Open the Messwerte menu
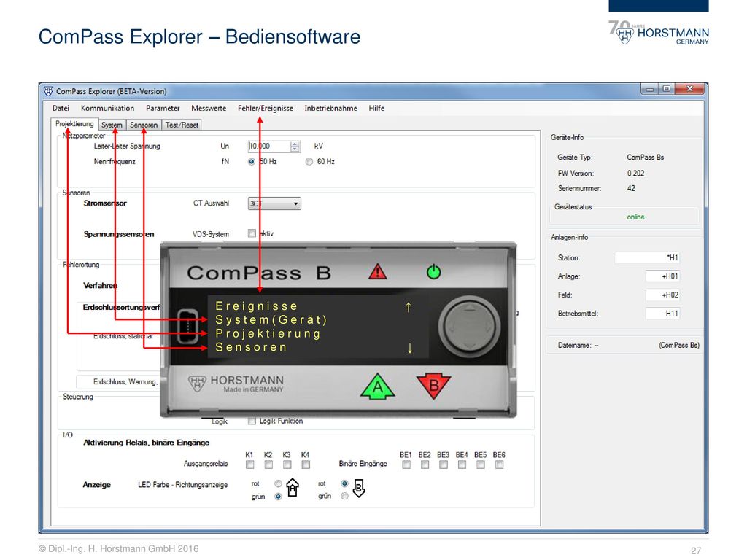The width and height of the screenshot is (747, 560). pos(209,108)
